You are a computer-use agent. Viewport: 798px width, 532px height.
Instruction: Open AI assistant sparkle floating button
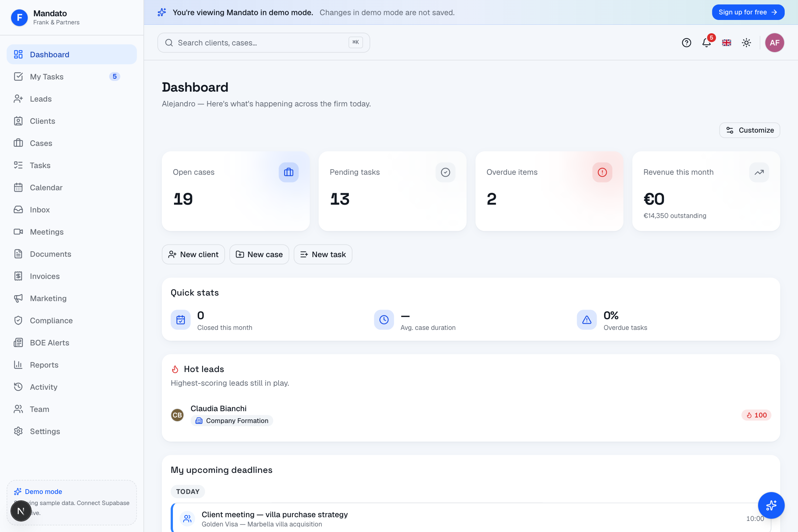click(x=771, y=505)
